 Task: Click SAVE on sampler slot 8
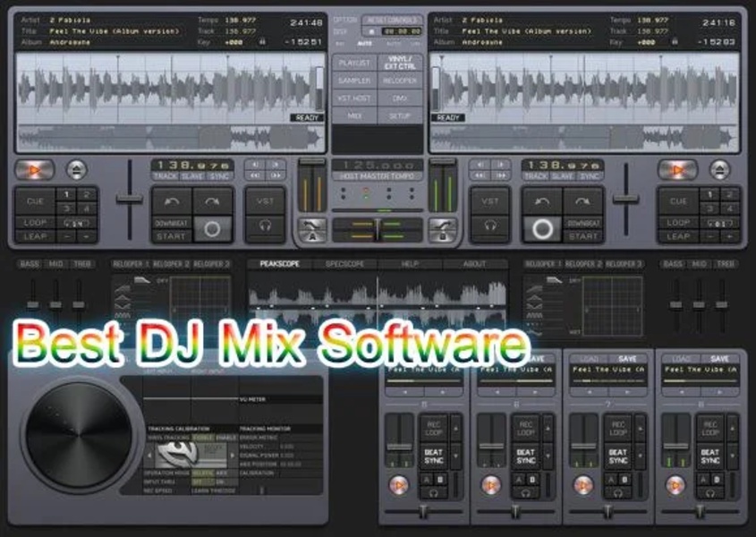click(x=719, y=359)
